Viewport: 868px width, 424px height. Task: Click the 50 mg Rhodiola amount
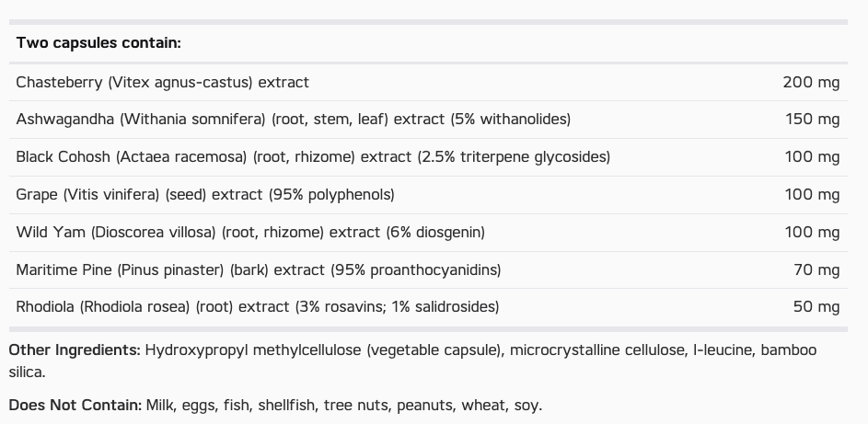pos(816,307)
